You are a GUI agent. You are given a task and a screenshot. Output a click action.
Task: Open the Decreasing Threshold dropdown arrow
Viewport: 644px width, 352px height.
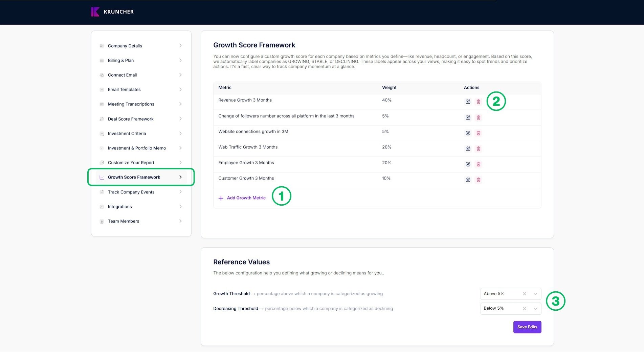point(535,309)
